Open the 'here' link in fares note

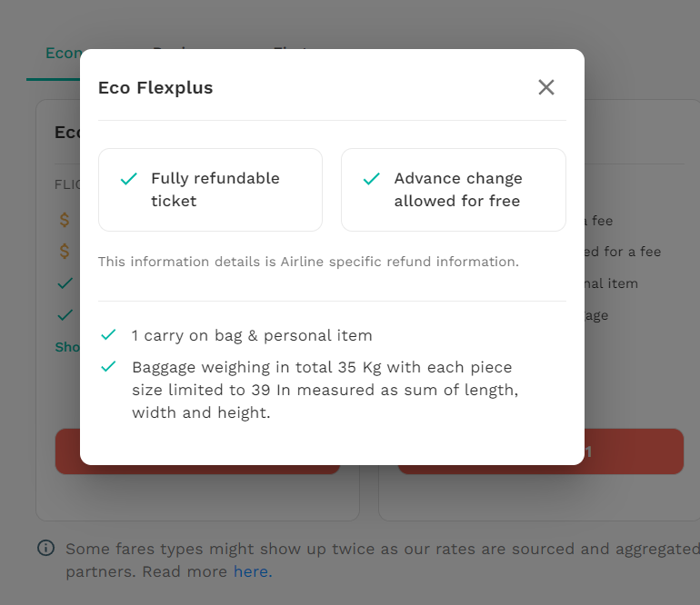pos(253,571)
